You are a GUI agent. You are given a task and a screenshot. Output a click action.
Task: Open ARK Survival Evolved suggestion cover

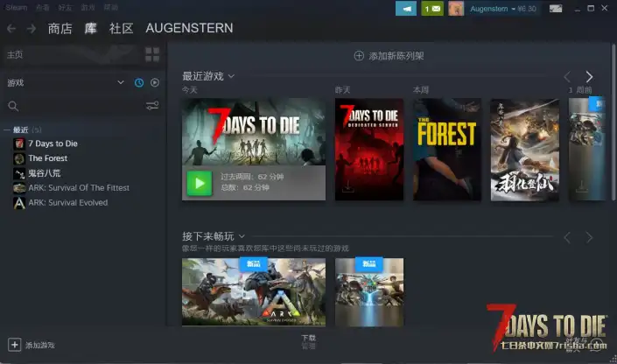254,292
